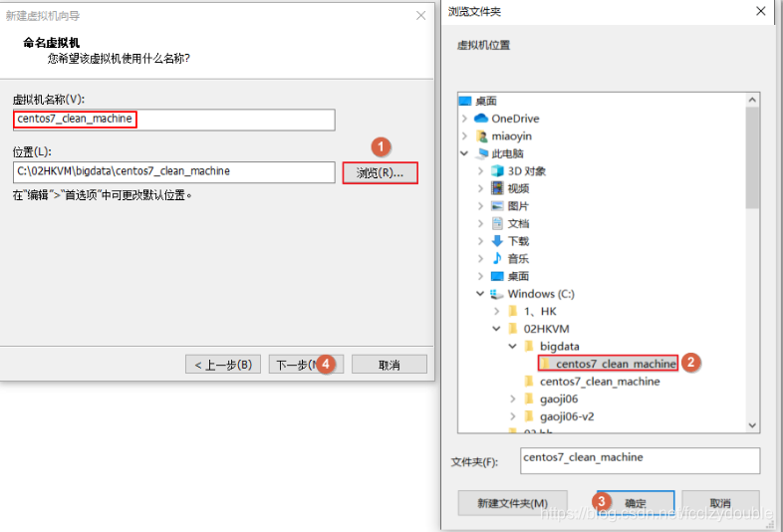Image resolution: width=783 pixels, height=532 pixels.
Task: Click the 02HKVM folder icon
Action: click(512, 329)
